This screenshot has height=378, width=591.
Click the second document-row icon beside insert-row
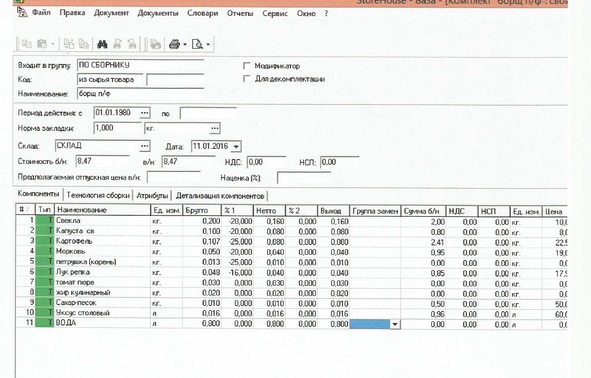click(x=84, y=44)
